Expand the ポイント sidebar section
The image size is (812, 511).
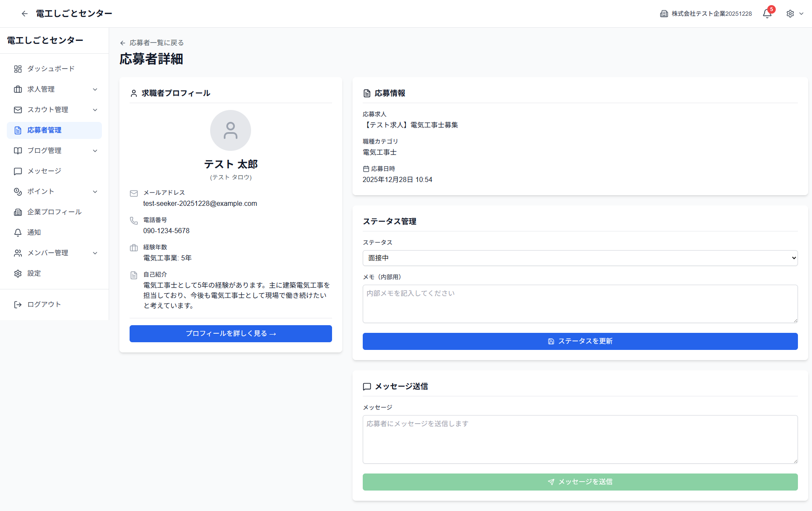[95, 191]
